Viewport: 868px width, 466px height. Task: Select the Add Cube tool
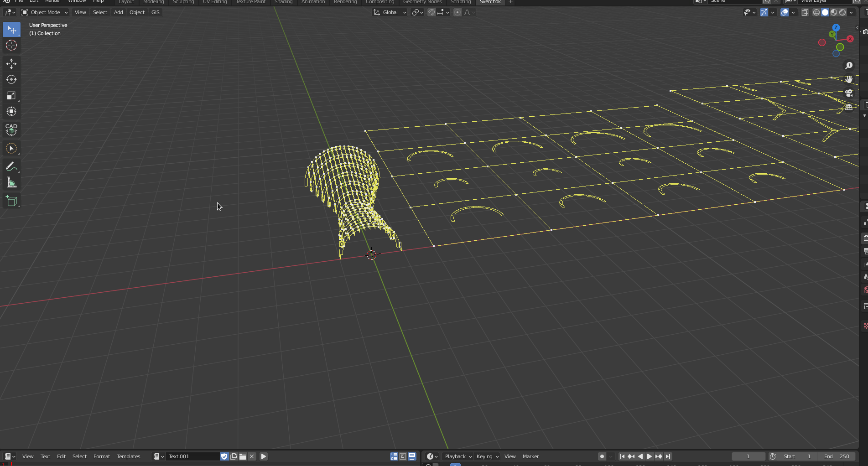click(x=11, y=201)
